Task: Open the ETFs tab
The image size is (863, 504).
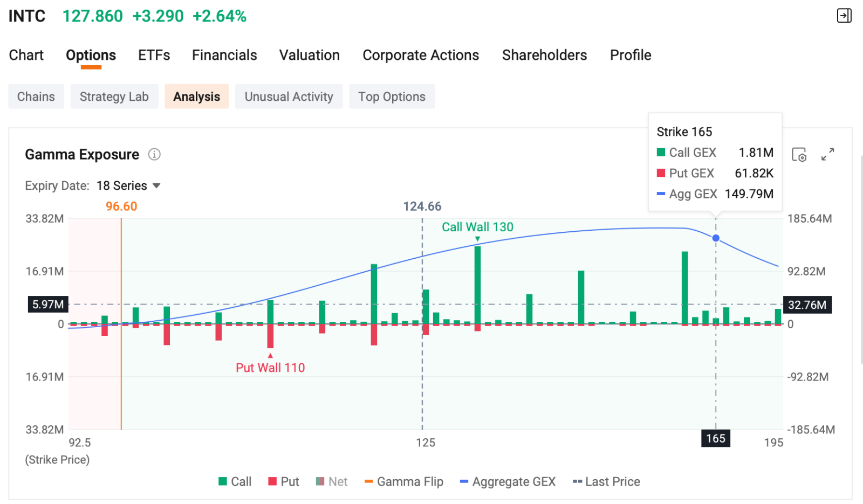Action: coord(154,55)
